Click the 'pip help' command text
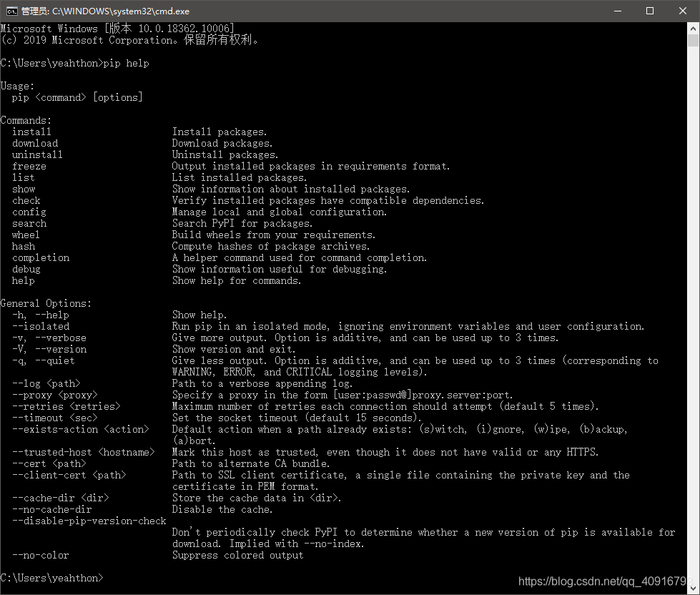Image resolution: width=700 pixels, height=595 pixels. (x=126, y=63)
